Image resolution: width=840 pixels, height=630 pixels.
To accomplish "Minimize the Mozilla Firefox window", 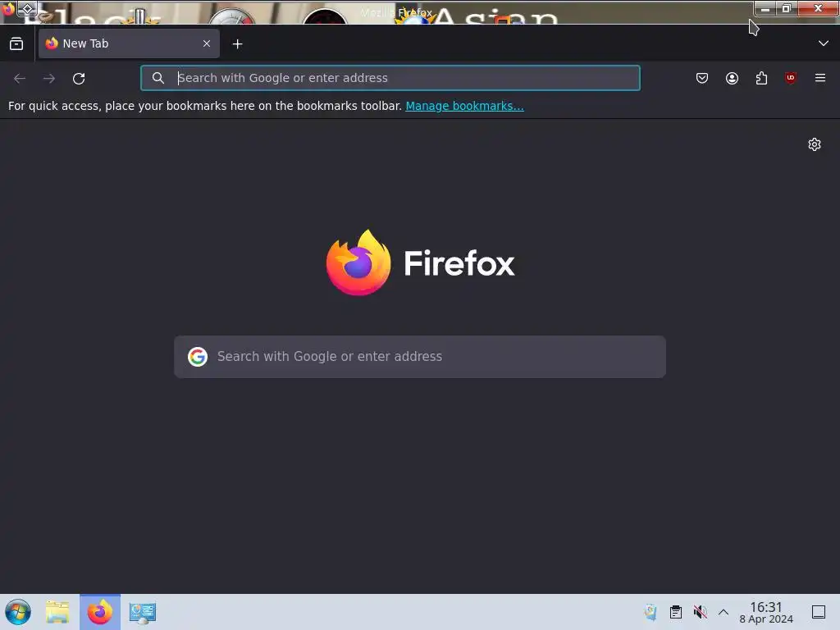I will point(765,8).
